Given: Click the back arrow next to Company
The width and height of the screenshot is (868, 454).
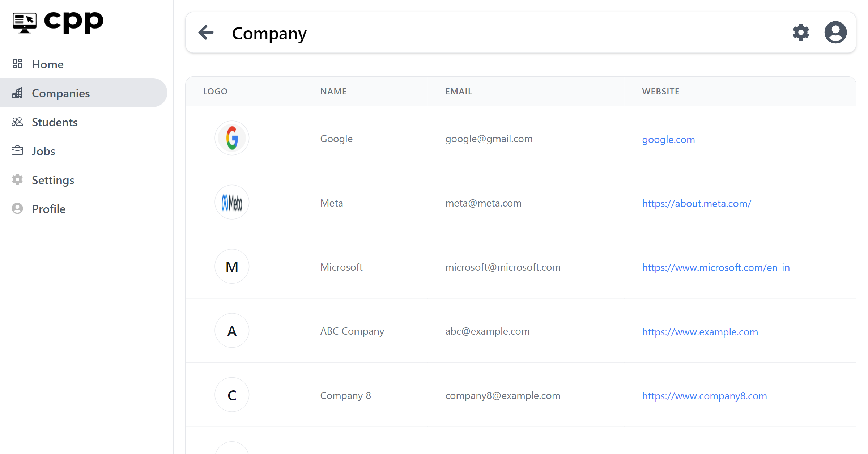Looking at the screenshot, I should [206, 33].
